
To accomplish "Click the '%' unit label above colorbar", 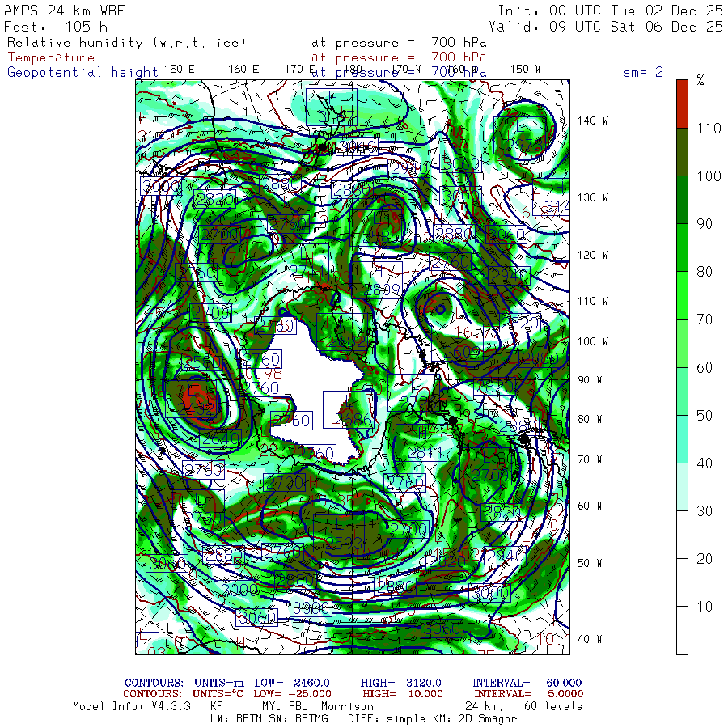I will [700, 80].
